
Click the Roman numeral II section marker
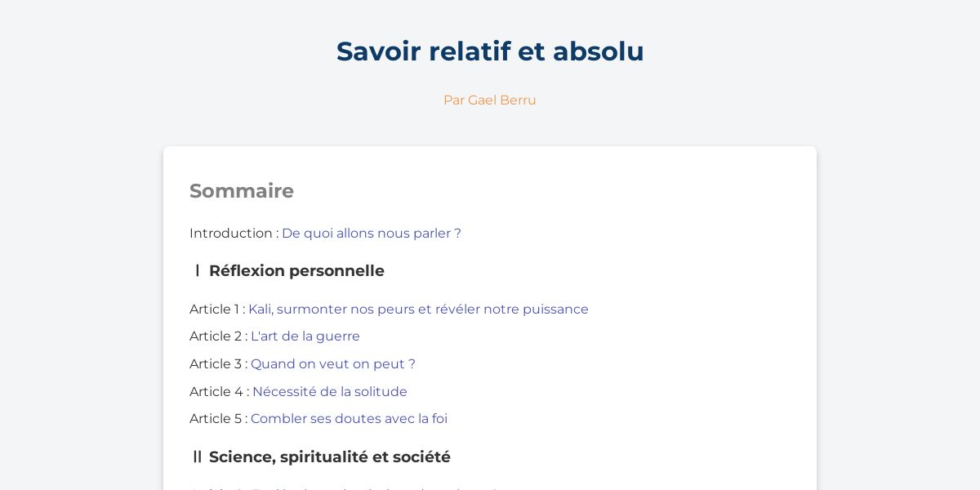tap(197, 457)
